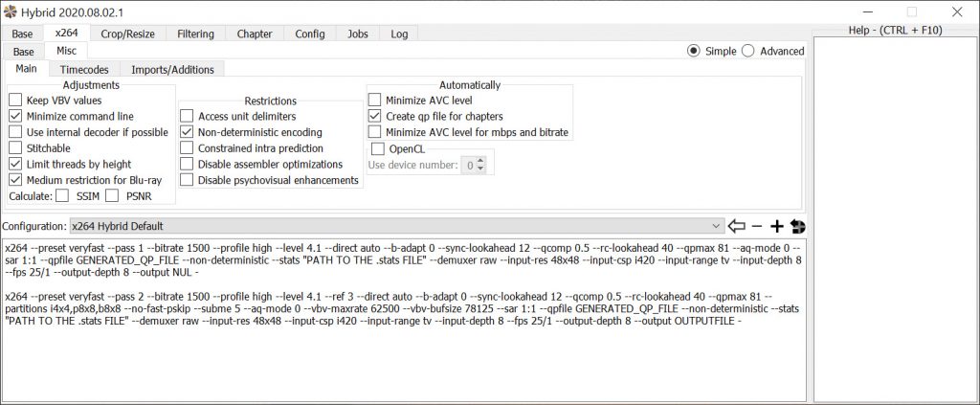Decrease the Use device number value
Screen dimensions: 980x405
[x=480, y=169]
